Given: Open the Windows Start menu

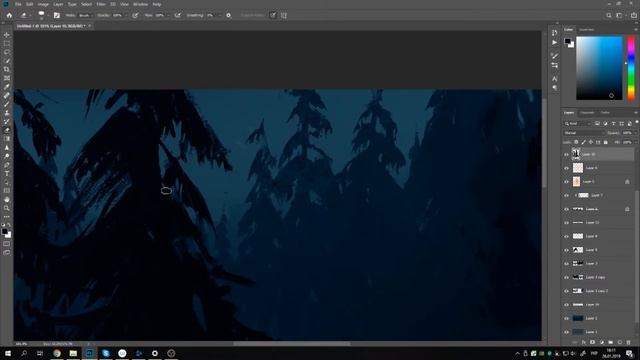Looking at the screenshot, I should (x=7, y=353).
